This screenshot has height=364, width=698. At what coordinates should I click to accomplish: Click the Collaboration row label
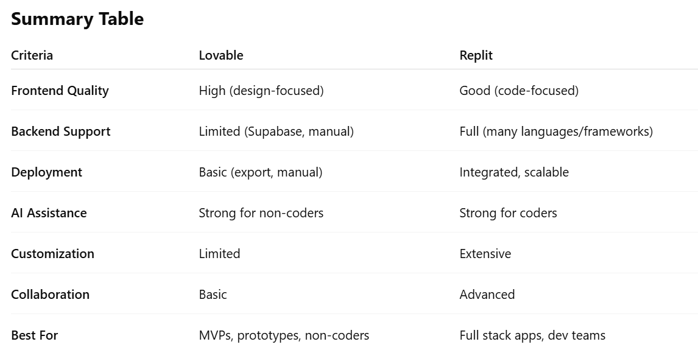[x=50, y=295]
